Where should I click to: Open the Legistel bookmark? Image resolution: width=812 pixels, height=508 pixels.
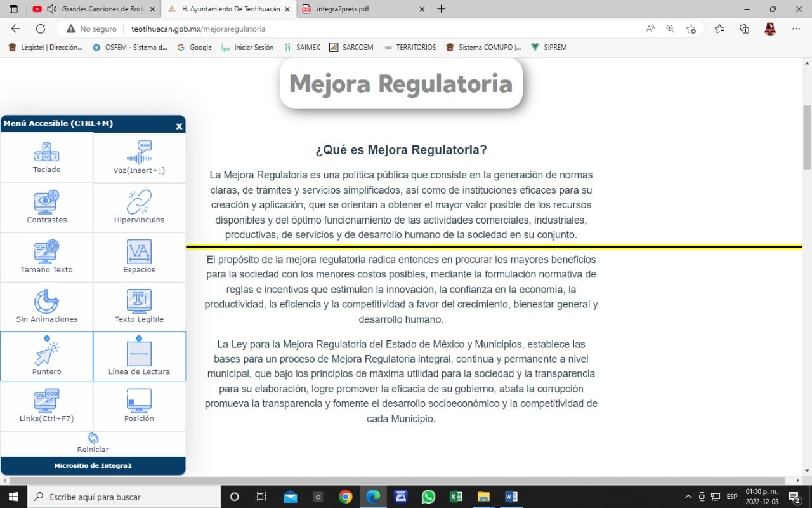coord(45,47)
